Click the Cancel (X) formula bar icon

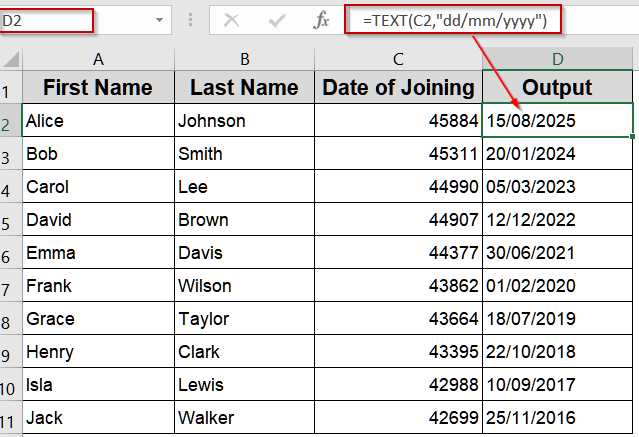coord(231,20)
